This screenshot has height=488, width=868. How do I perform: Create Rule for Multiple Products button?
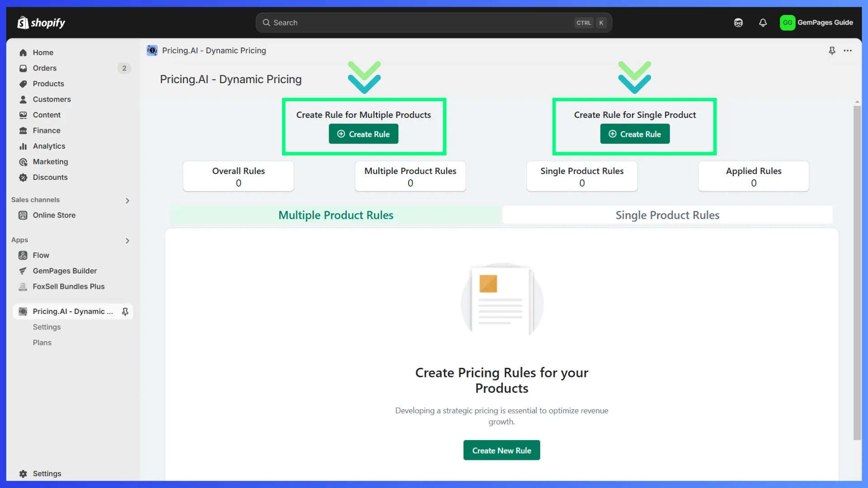click(363, 134)
